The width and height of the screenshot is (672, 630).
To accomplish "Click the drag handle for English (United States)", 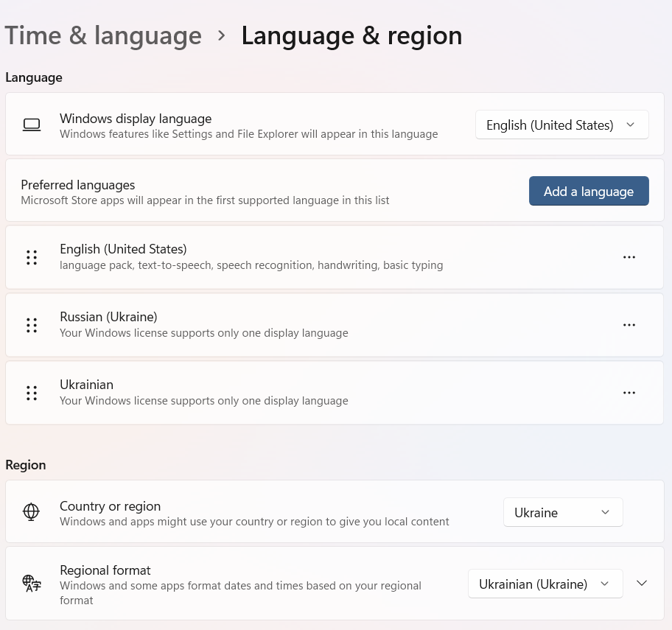I will pyautogui.click(x=32, y=257).
